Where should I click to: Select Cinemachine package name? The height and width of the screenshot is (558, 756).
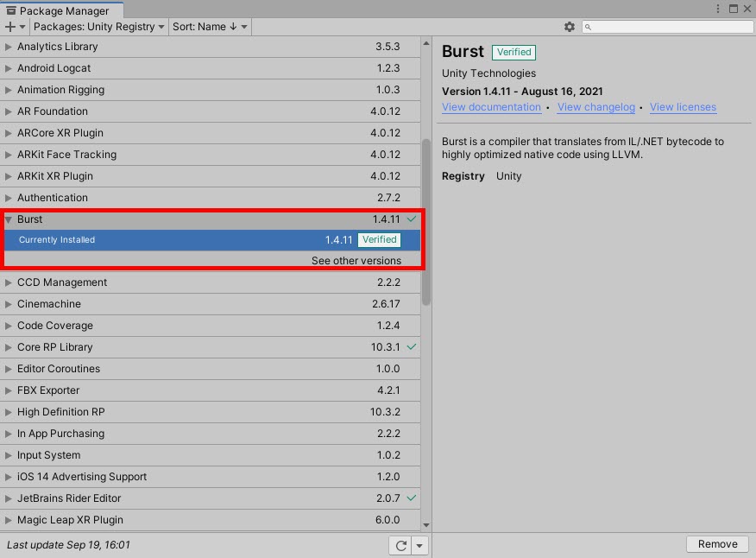click(x=48, y=304)
